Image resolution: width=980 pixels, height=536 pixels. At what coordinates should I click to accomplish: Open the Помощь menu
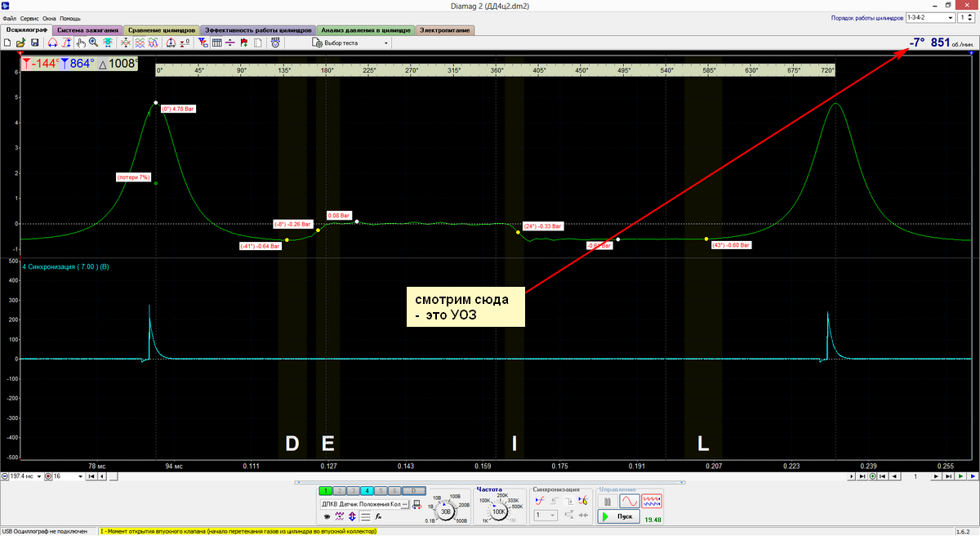(70, 17)
